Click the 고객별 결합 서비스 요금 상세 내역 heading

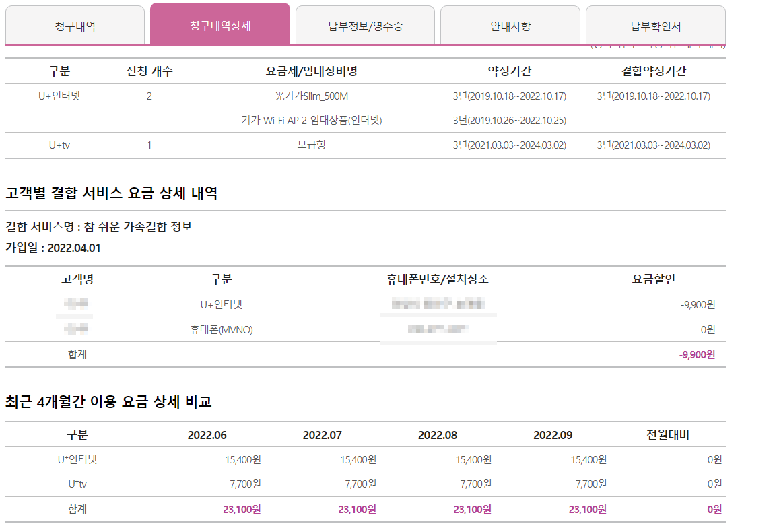(x=111, y=193)
